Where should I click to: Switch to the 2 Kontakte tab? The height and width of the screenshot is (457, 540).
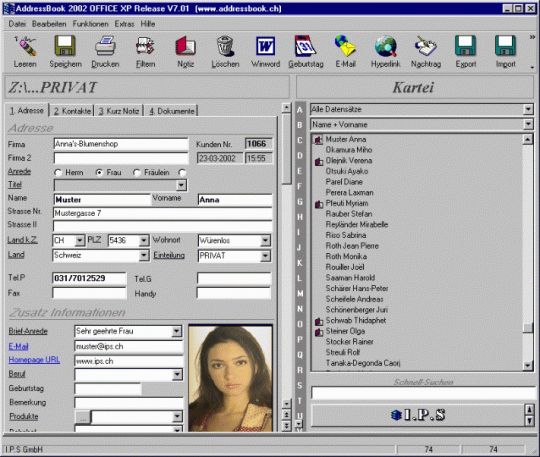[72, 111]
